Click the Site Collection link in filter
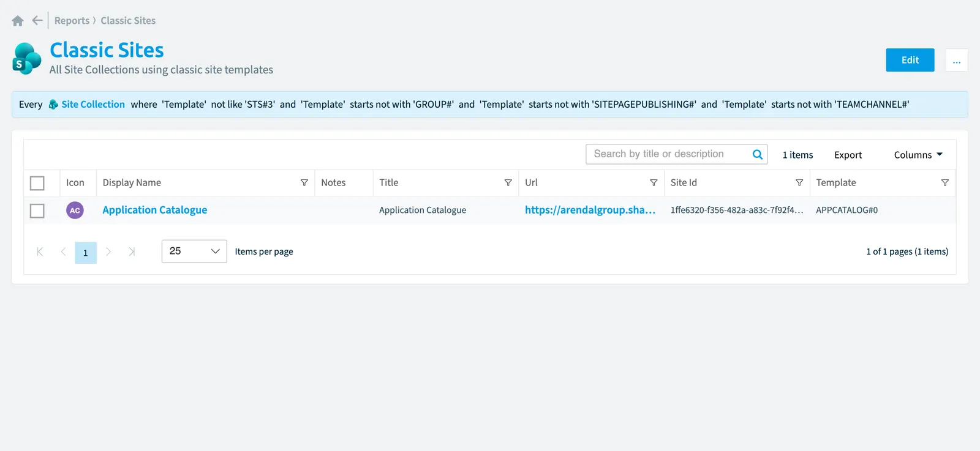The image size is (980, 451). 93,105
